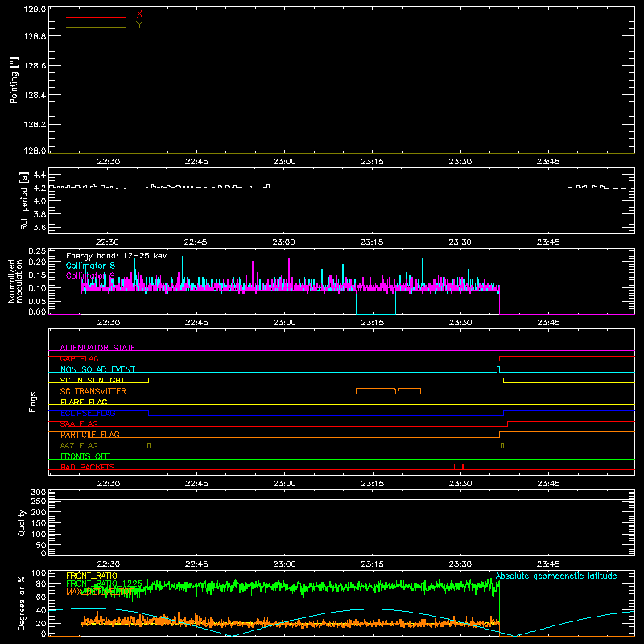Screen dimensions: 644x644
Task: Click the 0.25 modulation tick label
Action: 37,251
